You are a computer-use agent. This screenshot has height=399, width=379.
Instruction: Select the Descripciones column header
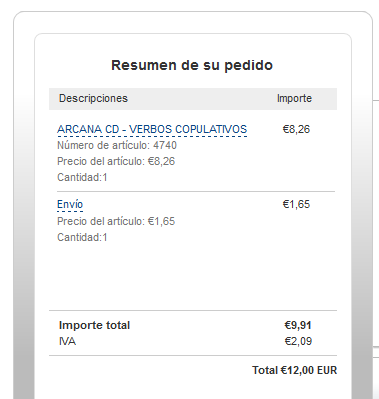[x=93, y=98]
